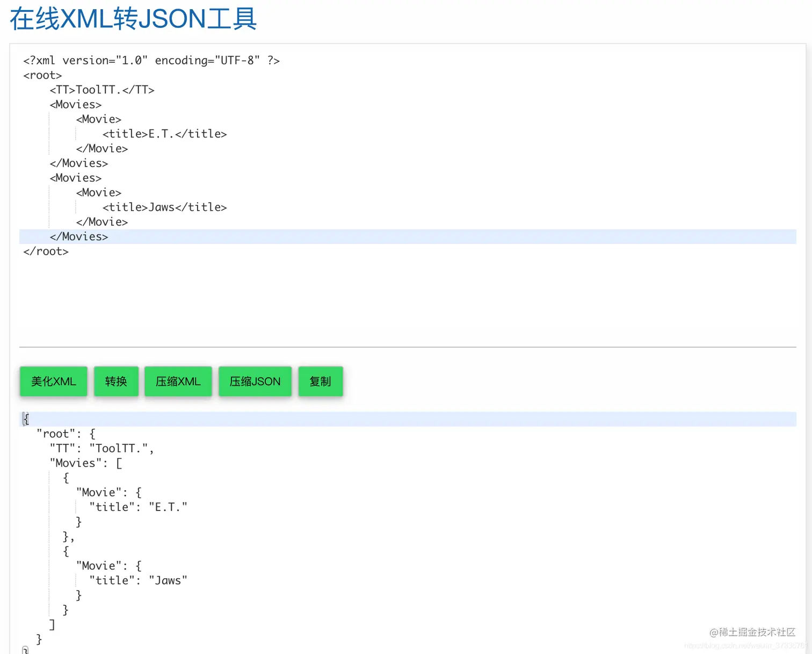Click the 复制 copy button
The height and width of the screenshot is (654, 812).
click(x=321, y=382)
